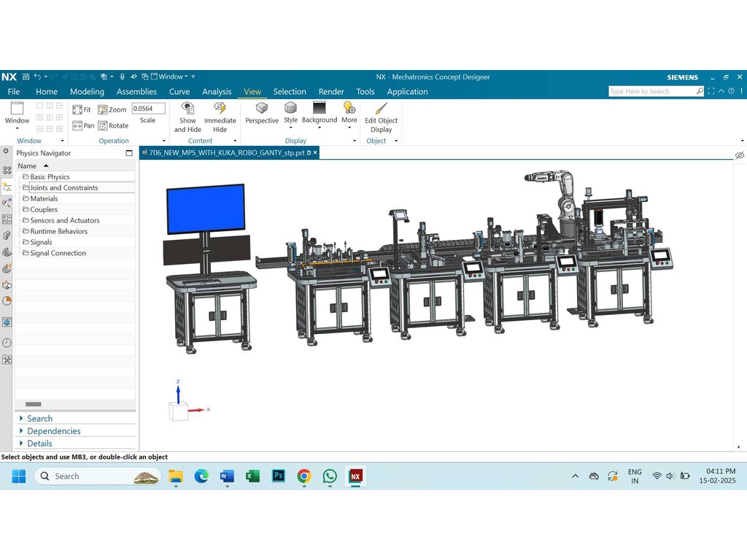Toggle the hidden-eye icon at viewport right edge

point(740,155)
